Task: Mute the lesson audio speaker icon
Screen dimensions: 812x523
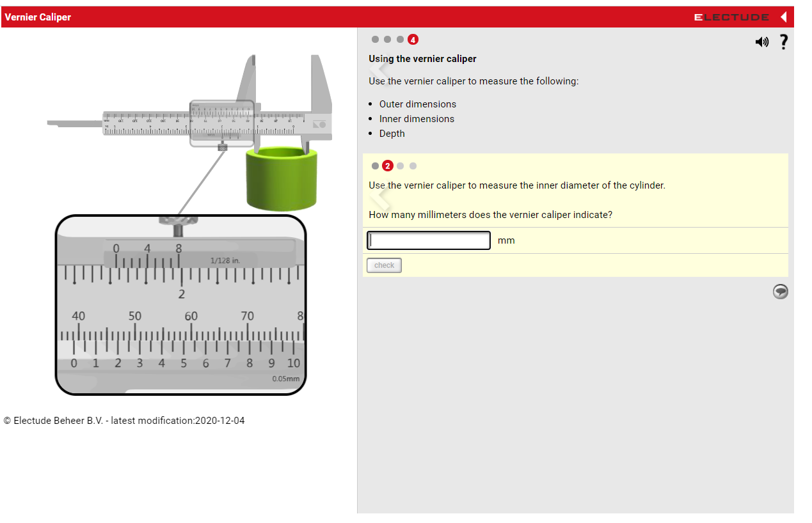Action: [761, 42]
